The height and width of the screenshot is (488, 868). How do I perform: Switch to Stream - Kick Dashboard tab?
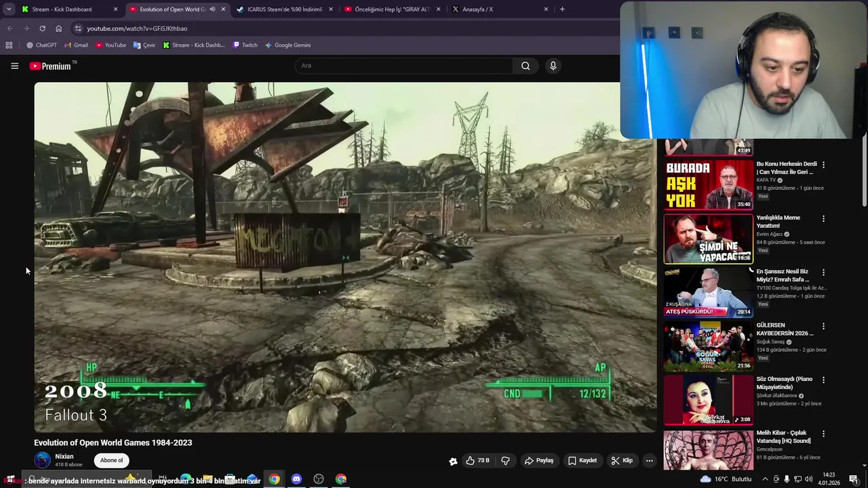[x=69, y=9]
